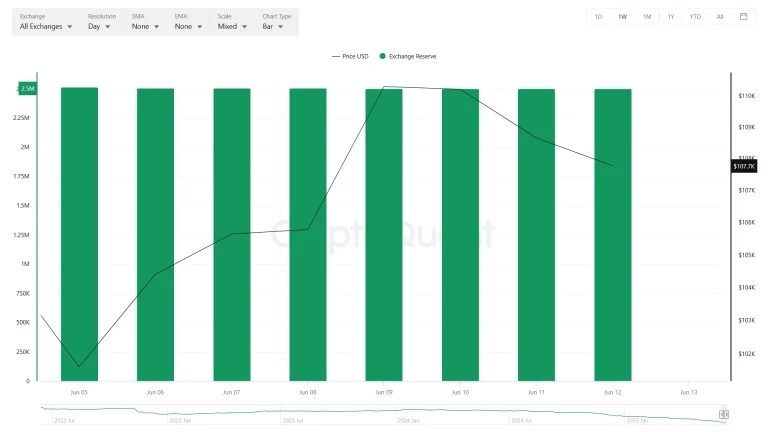Open the SMA dropdown

144,27
